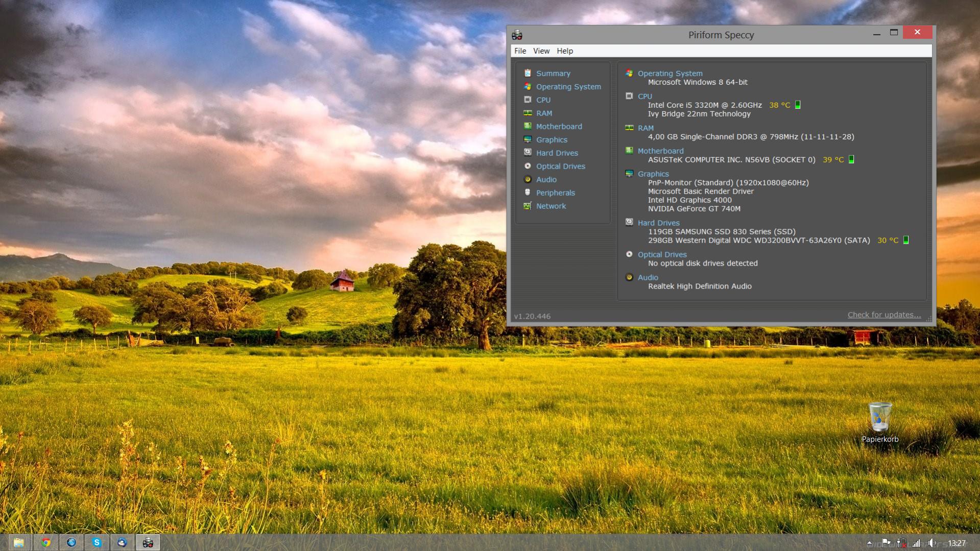980x551 pixels.
Task: Click the Peripherals mouse icon in the sidebar
Action: [528, 193]
